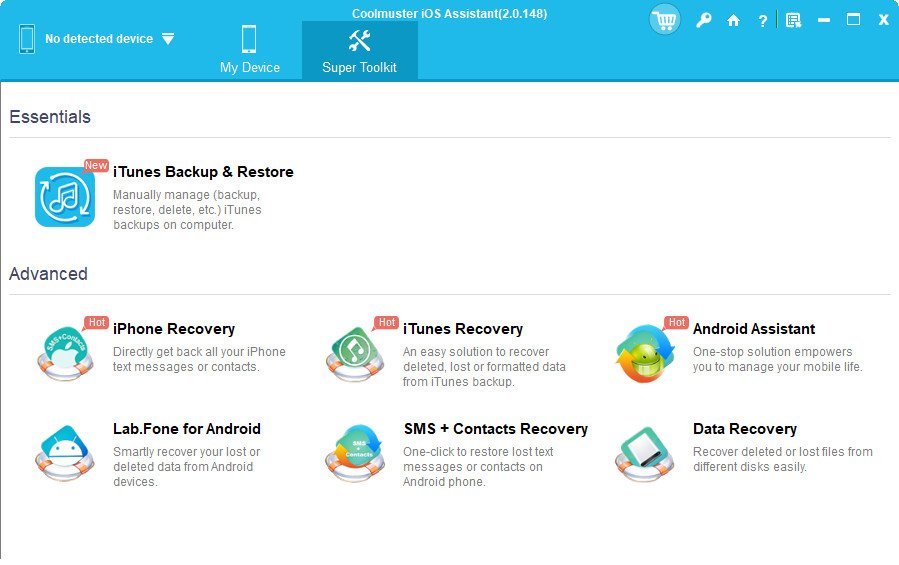Open the shopping cart purchase icon

pyautogui.click(x=665, y=21)
